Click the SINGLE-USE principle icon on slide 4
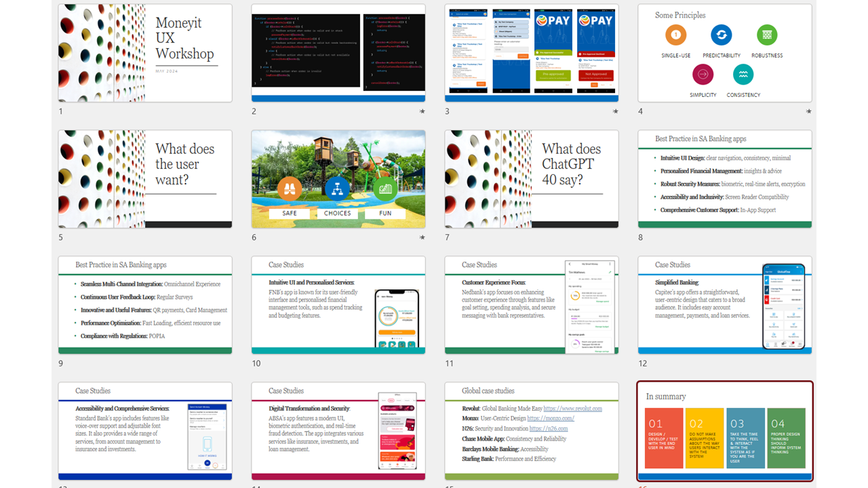The image size is (868, 488). point(675,35)
